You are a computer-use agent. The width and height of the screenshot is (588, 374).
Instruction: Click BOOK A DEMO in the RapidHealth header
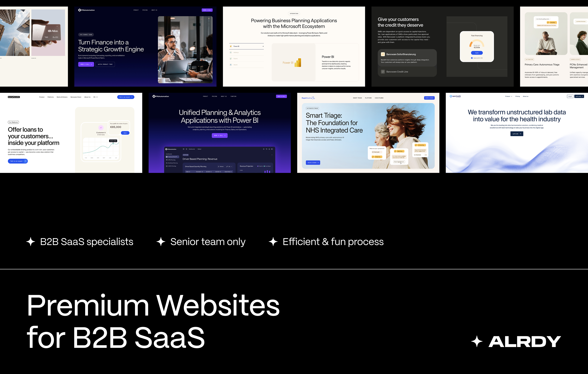pyautogui.click(x=429, y=98)
